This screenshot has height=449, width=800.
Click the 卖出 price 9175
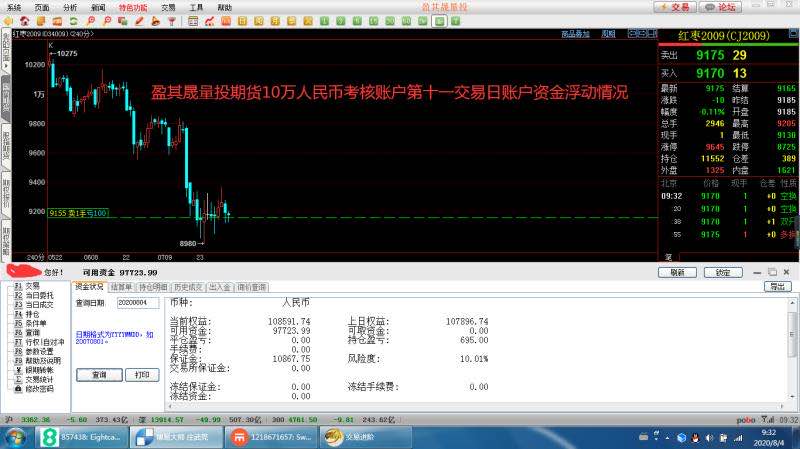click(710, 55)
